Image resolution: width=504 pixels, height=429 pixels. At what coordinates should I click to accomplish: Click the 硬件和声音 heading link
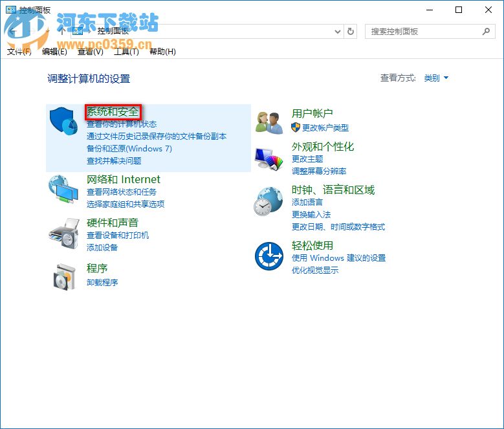coord(113,223)
